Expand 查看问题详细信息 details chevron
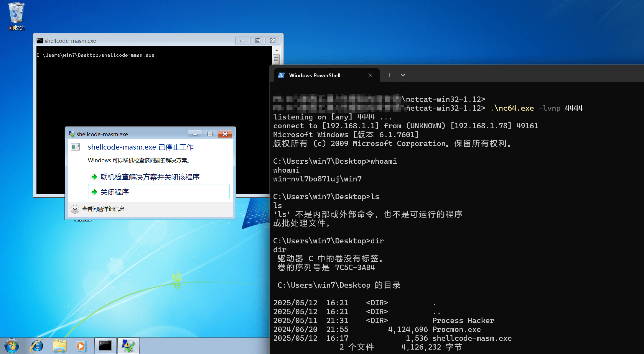This screenshot has height=354, width=644. point(75,209)
